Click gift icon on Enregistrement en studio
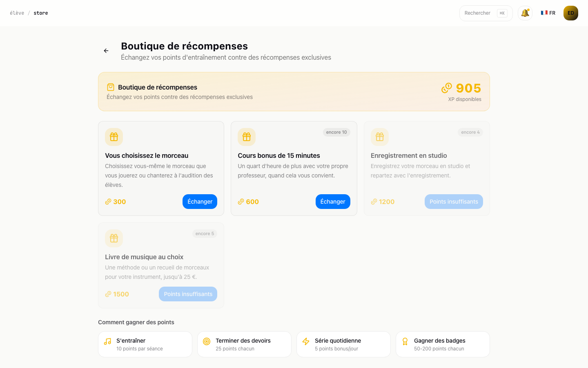 click(380, 137)
